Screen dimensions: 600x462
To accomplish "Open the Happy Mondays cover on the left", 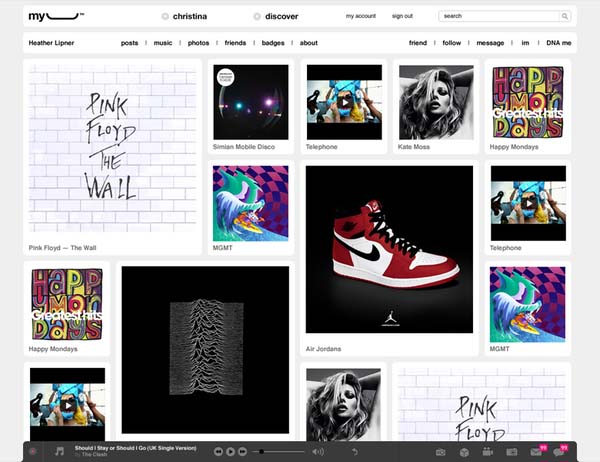I will click(67, 304).
